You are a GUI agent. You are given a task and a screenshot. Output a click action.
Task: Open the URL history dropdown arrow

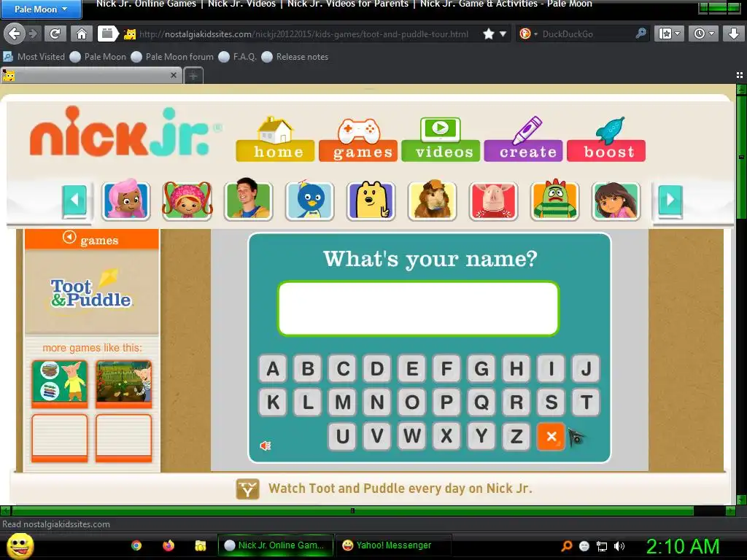click(503, 34)
